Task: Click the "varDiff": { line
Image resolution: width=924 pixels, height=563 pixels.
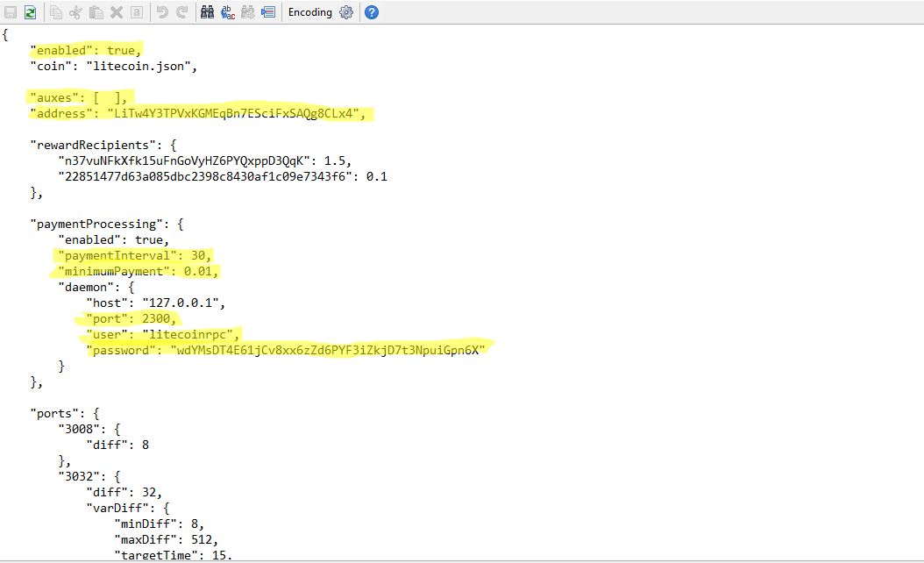Action: point(128,508)
